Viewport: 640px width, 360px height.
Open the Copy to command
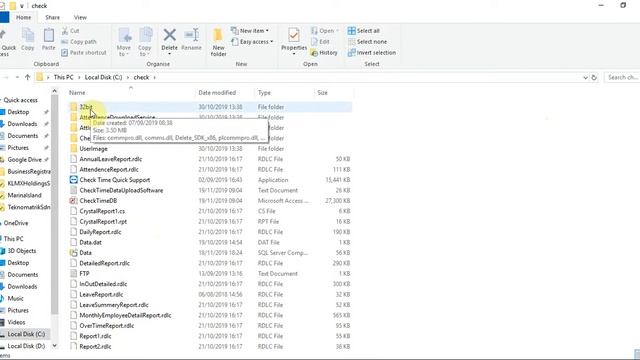pos(145,42)
